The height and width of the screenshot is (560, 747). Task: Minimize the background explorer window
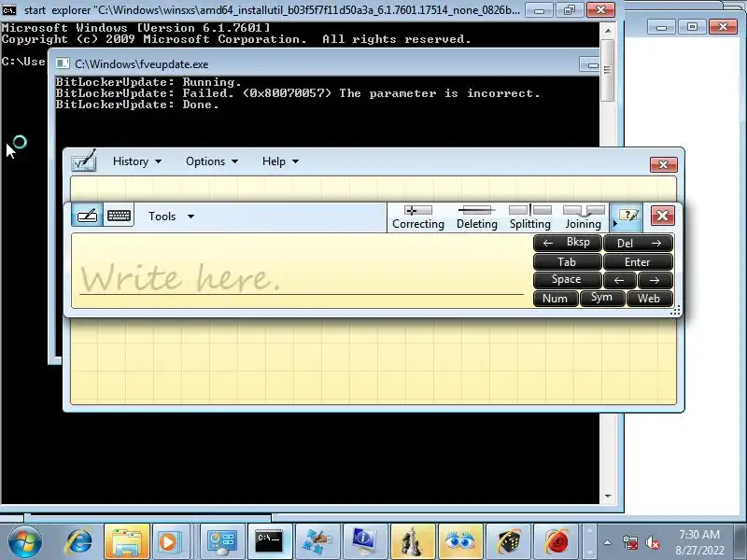pyautogui.click(x=661, y=27)
